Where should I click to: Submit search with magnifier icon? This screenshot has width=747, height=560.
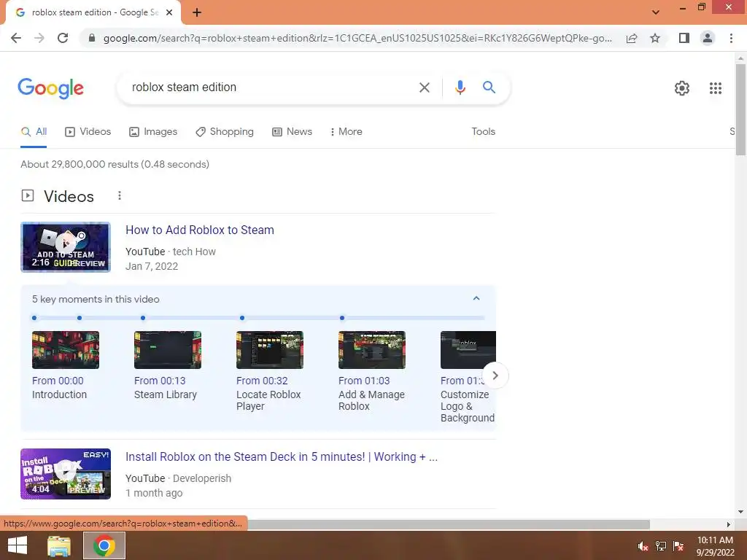[489, 87]
